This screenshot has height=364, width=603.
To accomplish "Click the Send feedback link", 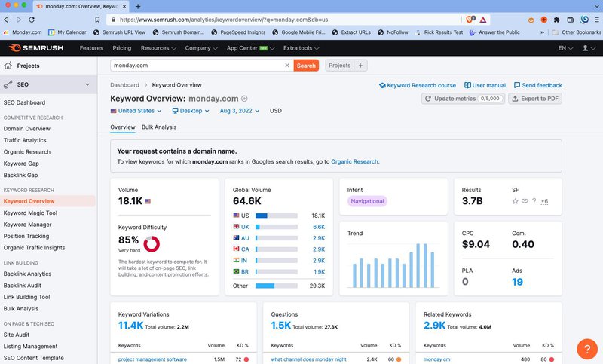I will point(538,85).
